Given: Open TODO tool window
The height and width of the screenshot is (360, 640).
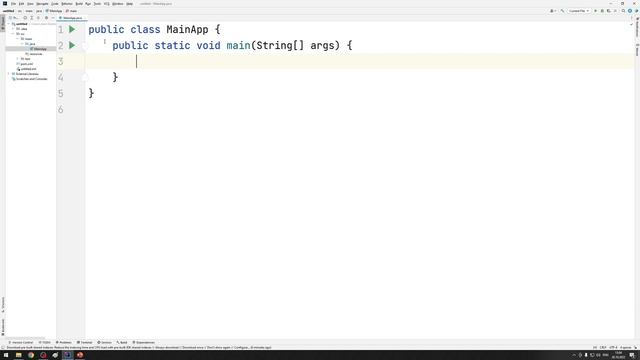Looking at the screenshot, I should pos(44,342).
